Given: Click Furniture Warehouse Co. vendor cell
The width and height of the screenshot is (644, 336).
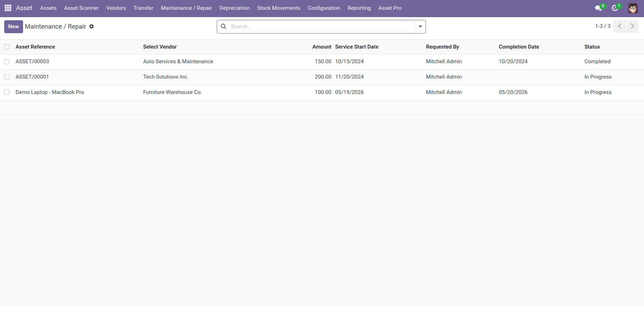Looking at the screenshot, I should [x=172, y=92].
